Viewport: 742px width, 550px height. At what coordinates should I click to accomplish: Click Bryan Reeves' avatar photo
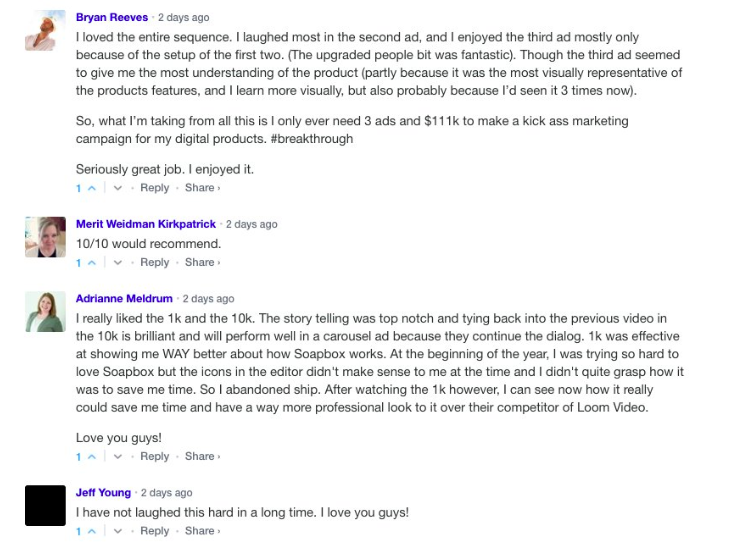[x=45, y=30]
